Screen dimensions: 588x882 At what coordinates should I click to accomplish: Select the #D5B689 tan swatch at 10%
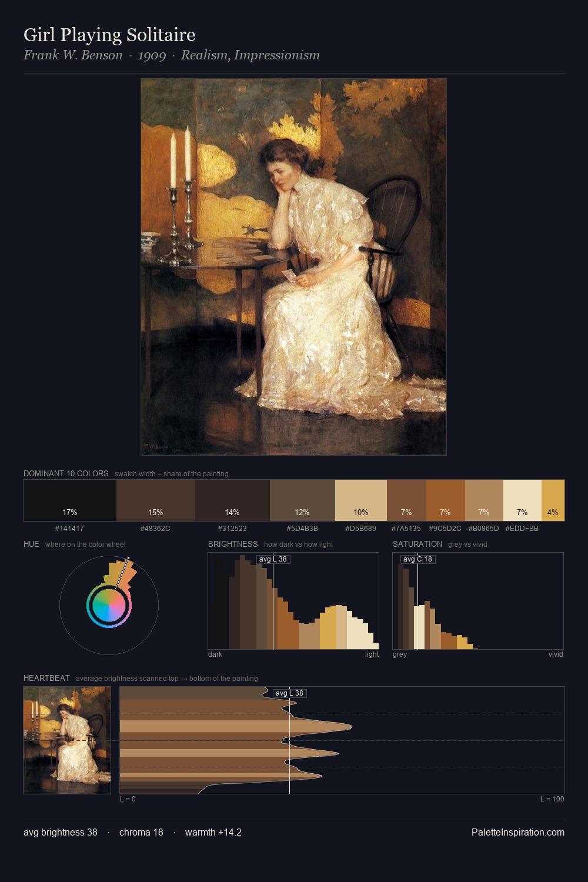(x=361, y=500)
